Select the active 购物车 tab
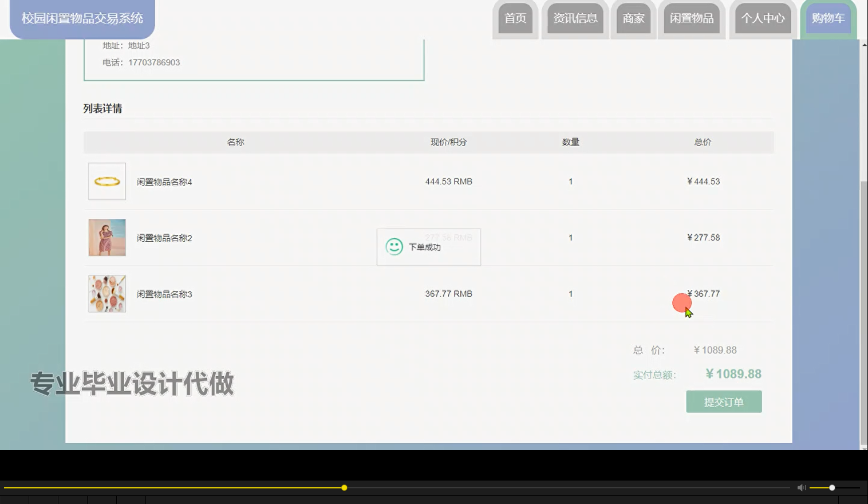This screenshot has width=868, height=504. [827, 18]
